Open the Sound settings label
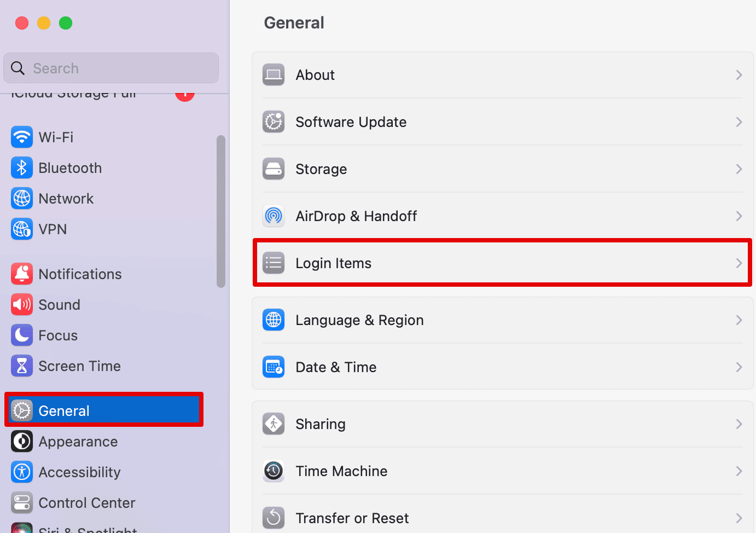 coord(60,305)
